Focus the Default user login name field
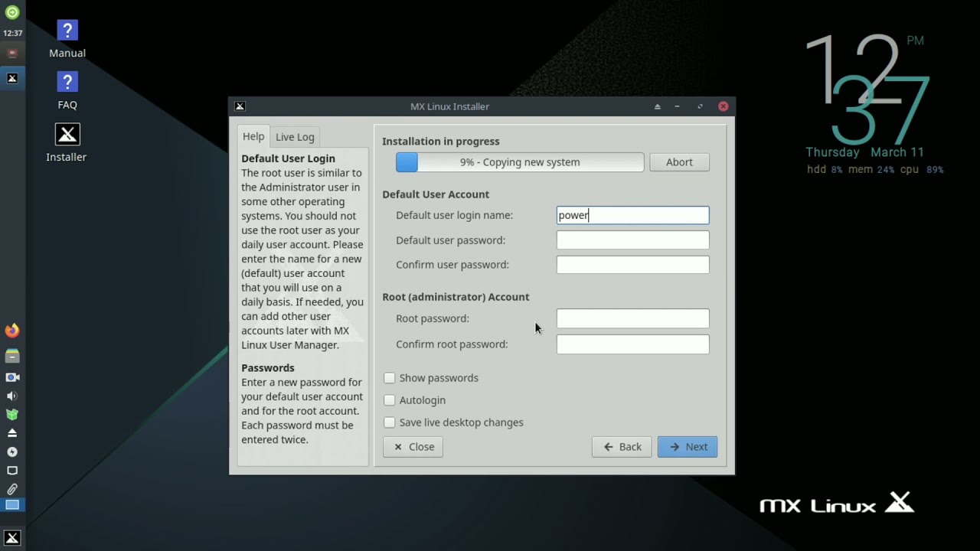980x551 pixels. [x=632, y=215]
